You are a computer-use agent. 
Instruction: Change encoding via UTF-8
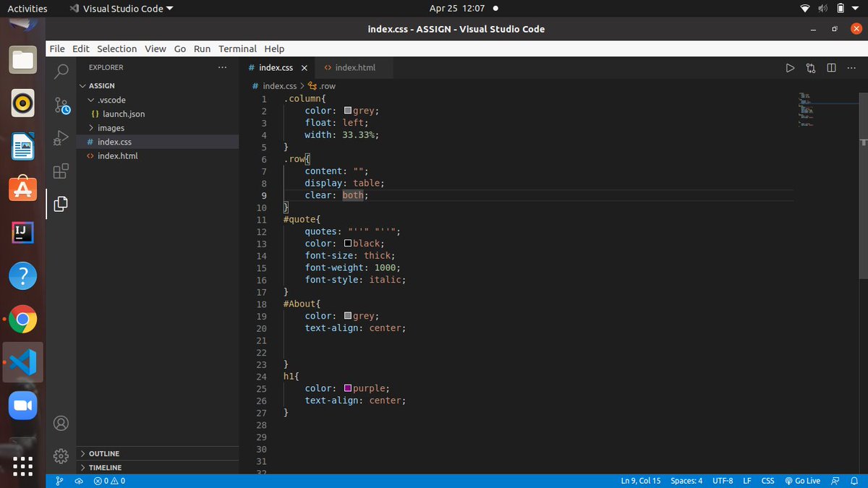click(x=723, y=481)
